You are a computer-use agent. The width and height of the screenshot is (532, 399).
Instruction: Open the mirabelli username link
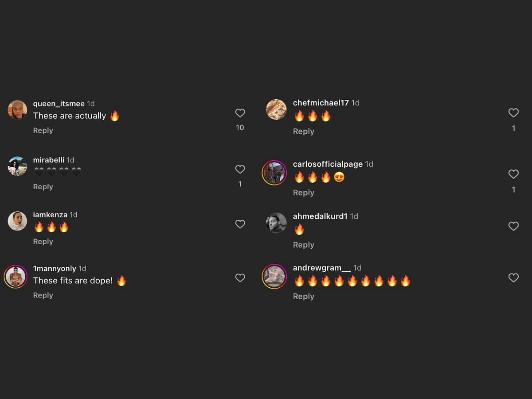point(49,160)
